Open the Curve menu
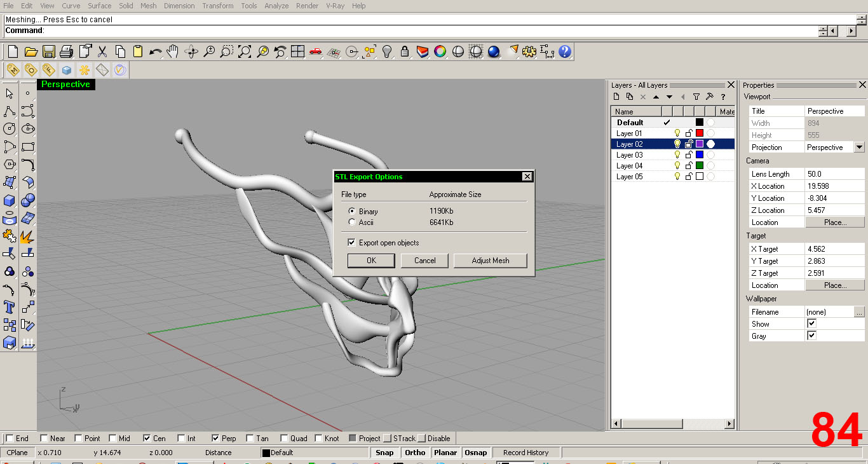 (x=71, y=6)
